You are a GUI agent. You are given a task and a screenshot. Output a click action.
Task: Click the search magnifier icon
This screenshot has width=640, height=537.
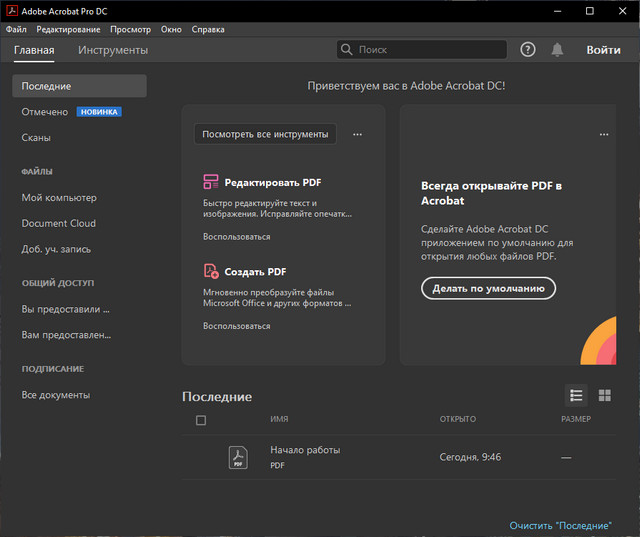[x=347, y=50]
